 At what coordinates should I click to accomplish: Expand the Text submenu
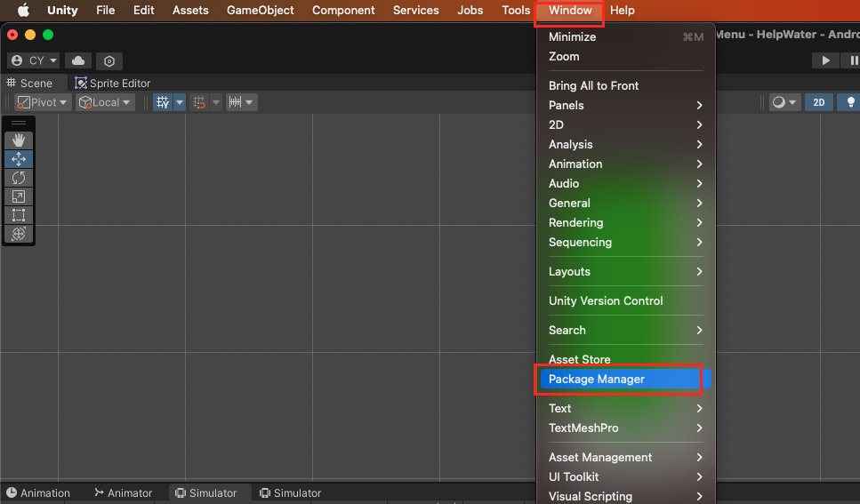(626, 409)
